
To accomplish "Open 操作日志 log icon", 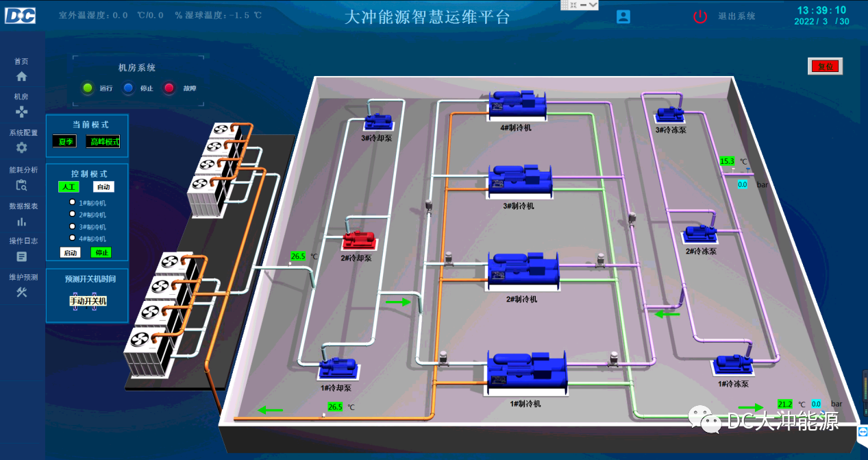I will pyautogui.click(x=21, y=256).
